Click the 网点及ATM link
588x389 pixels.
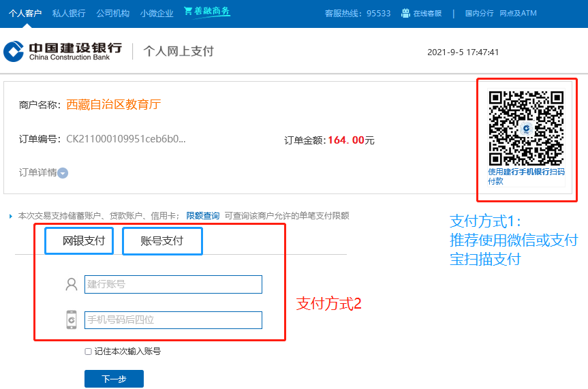pyautogui.click(x=518, y=13)
